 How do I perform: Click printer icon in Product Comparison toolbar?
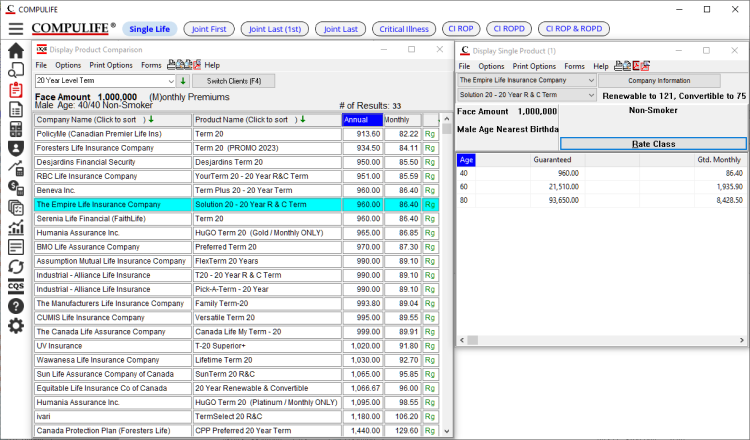[x=172, y=65]
